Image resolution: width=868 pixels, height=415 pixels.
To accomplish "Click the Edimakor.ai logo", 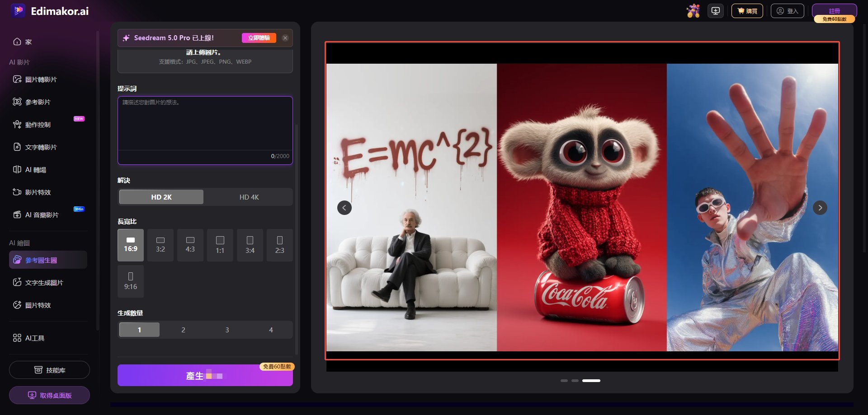I will (50, 11).
